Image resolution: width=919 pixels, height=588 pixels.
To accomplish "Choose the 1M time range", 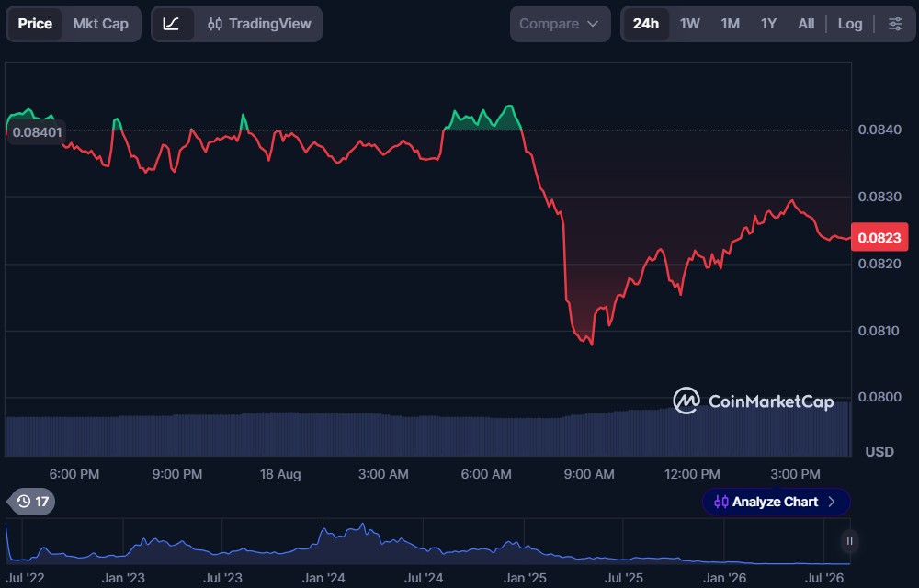I will click(731, 24).
